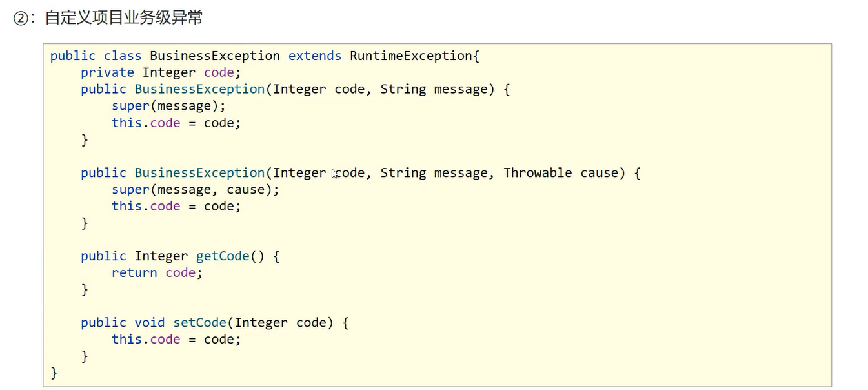Click the circled number ② marker
Image resolution: width=868 pixels, height=390 pixels.
[21, 18]
